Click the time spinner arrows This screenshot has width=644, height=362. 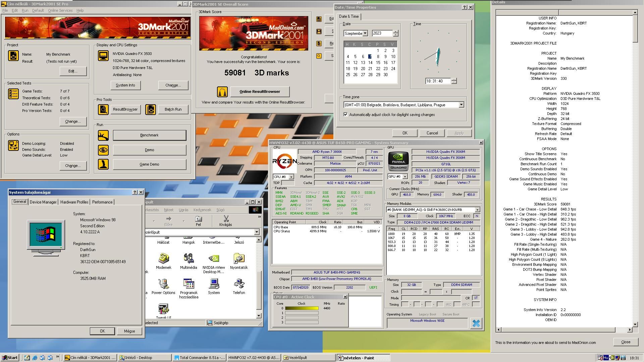point(454,81)
